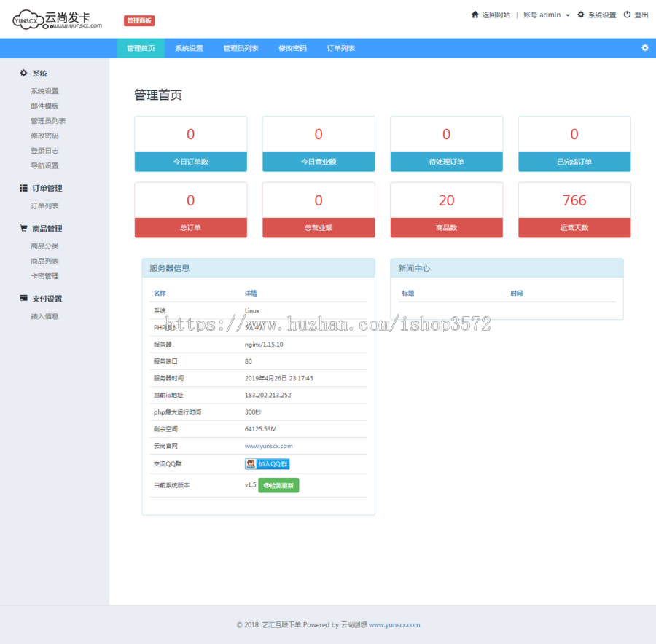The width and height of the screenshot is (656, 644).
Task: Open 卡密管理 in sidebar
Action: point(44,276)
